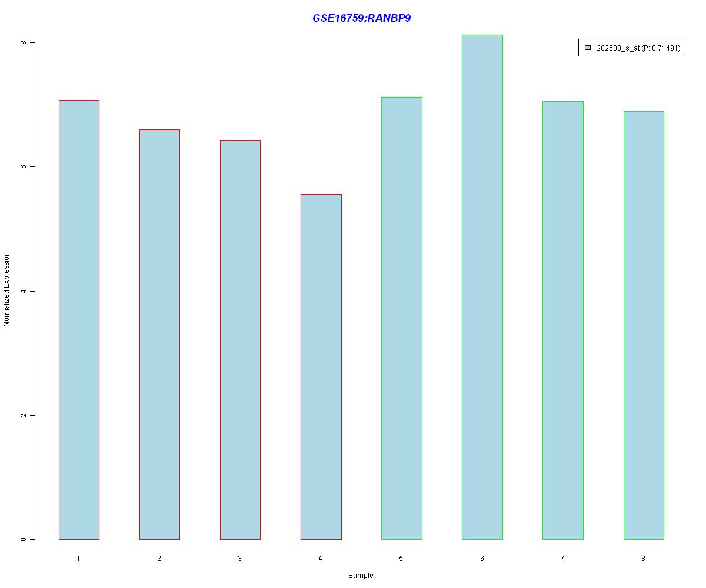Click y-axis tick label 6
This screenshot has height=588, width=706.
[23, 167]
